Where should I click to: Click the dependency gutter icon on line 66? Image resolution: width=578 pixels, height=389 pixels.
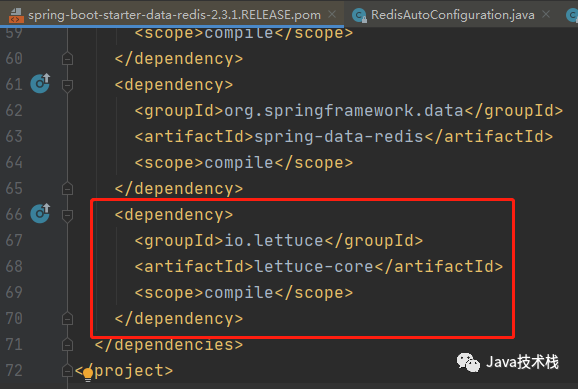click(40, 213)
